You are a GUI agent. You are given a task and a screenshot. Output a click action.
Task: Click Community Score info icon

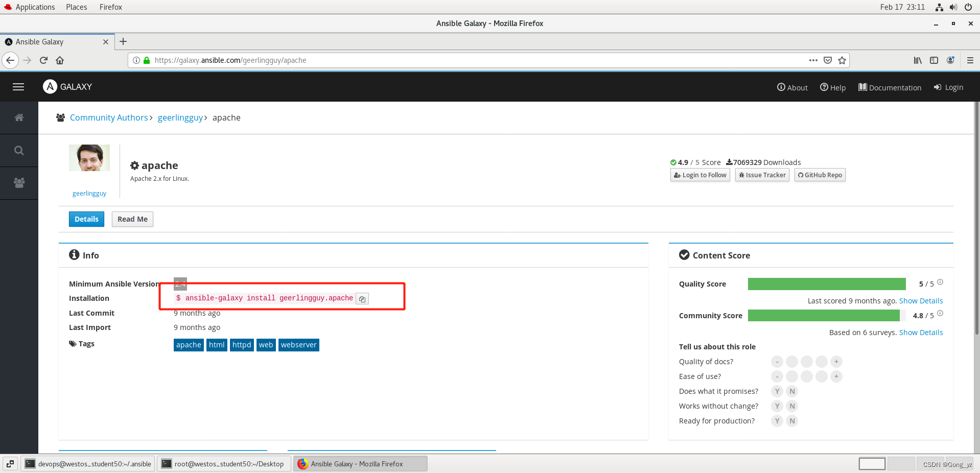click(x=940, y=314)
